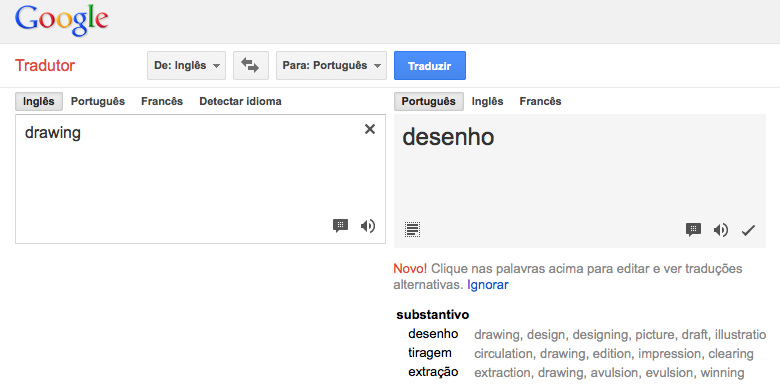Swap source and target languages
The height and width of the screenshot is (388, 780).
coord(251,65)
